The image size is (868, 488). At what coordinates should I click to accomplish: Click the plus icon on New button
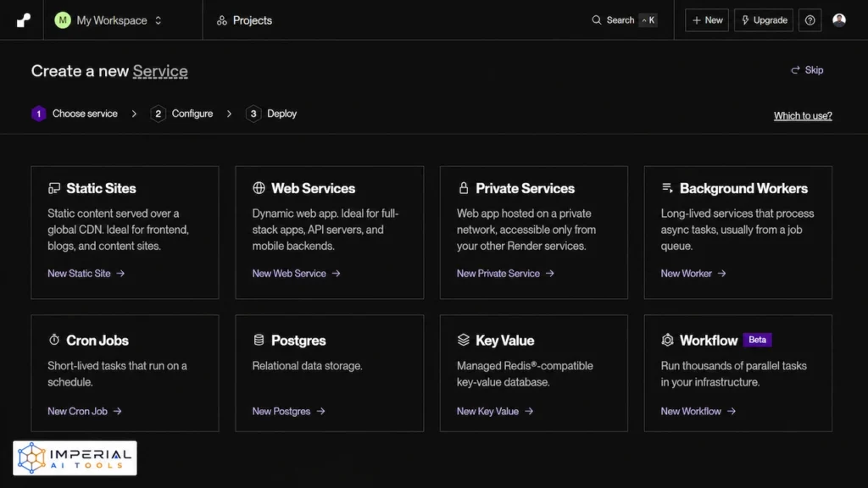(697, 20)
